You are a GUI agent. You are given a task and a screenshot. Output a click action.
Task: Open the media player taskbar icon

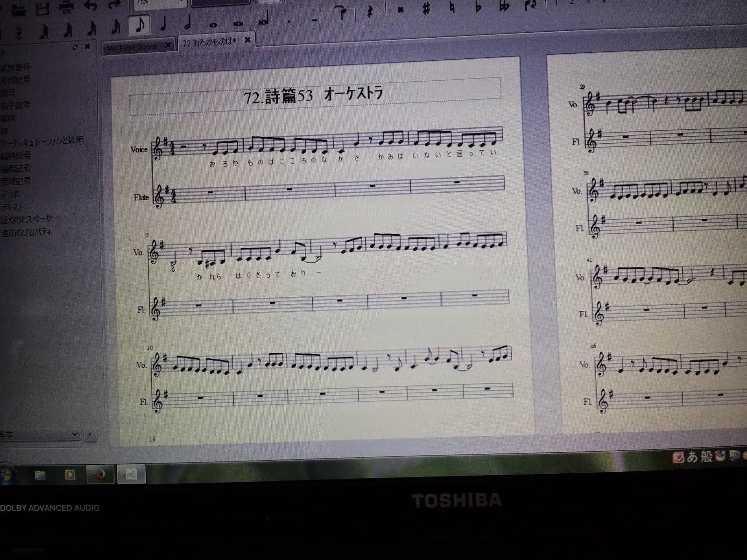pyautogui.click(x=70, y=475)
